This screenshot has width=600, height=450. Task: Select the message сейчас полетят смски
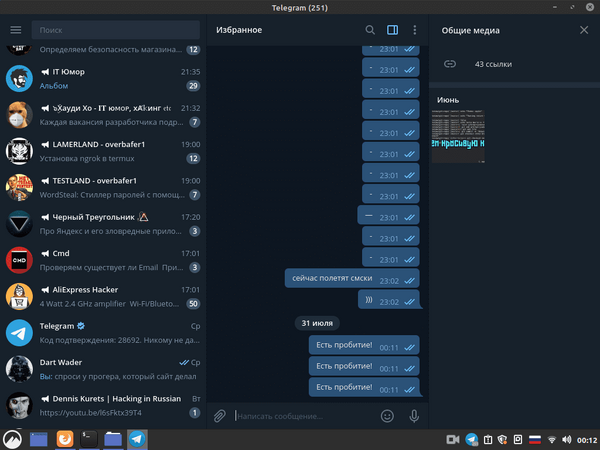click(x=352, y=278)
